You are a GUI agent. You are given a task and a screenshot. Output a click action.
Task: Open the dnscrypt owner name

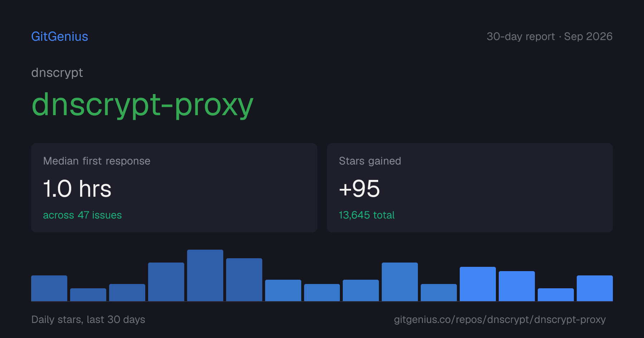(x=57, y=73)
